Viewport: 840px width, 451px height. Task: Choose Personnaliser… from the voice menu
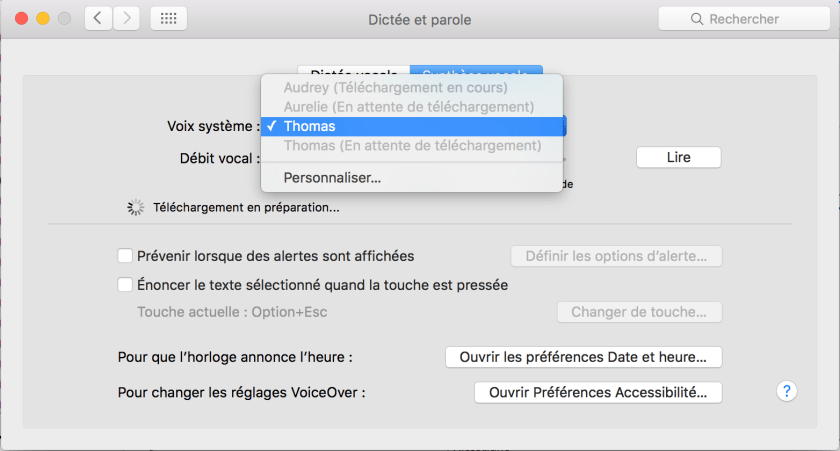click(x=332, y=178)
